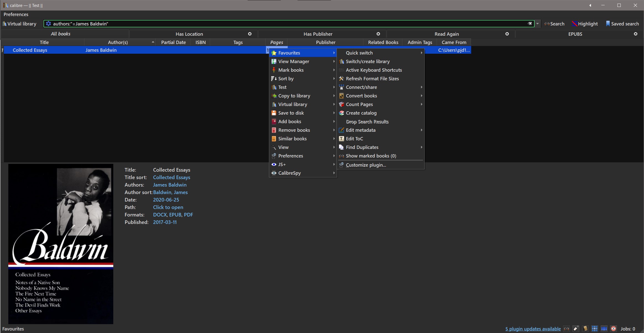Click the Save to disk icon
The width and height of the screenshot is (644, 333).
[274, 113]
